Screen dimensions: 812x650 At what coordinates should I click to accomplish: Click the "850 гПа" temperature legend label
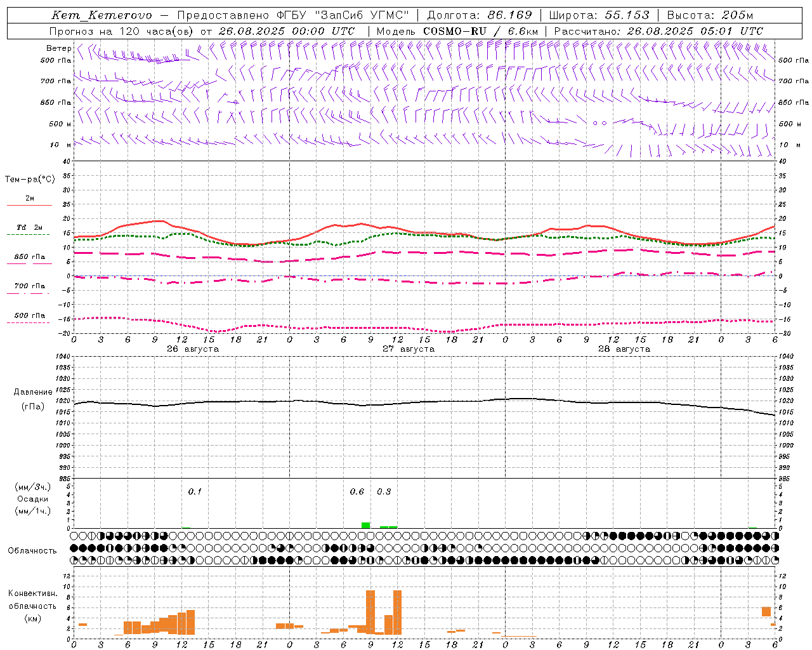coord(30,256)
